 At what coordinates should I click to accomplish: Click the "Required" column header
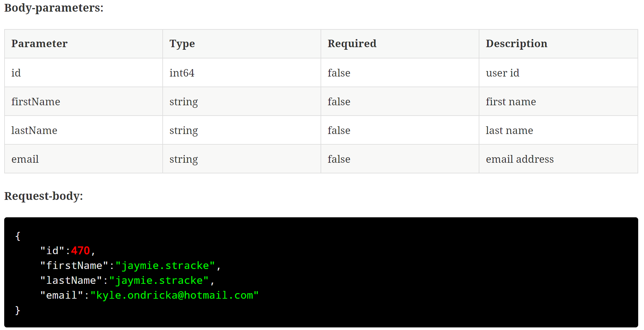point(352,44)
